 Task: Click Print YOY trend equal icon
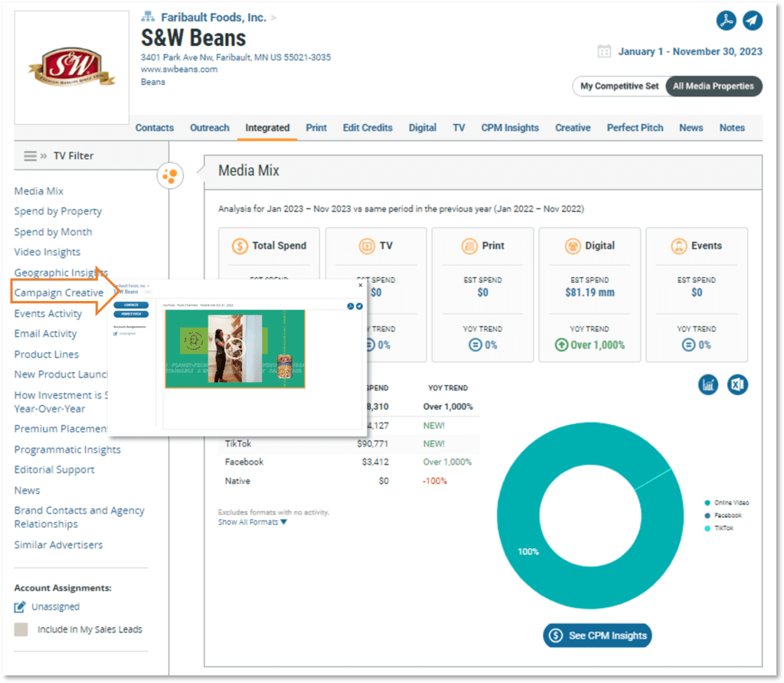475,345
